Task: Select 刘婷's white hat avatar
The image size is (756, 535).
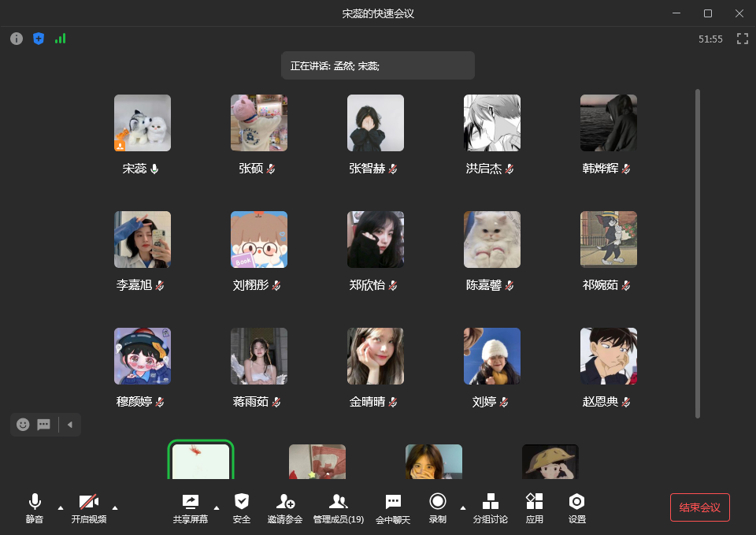Action: point(491,356)
